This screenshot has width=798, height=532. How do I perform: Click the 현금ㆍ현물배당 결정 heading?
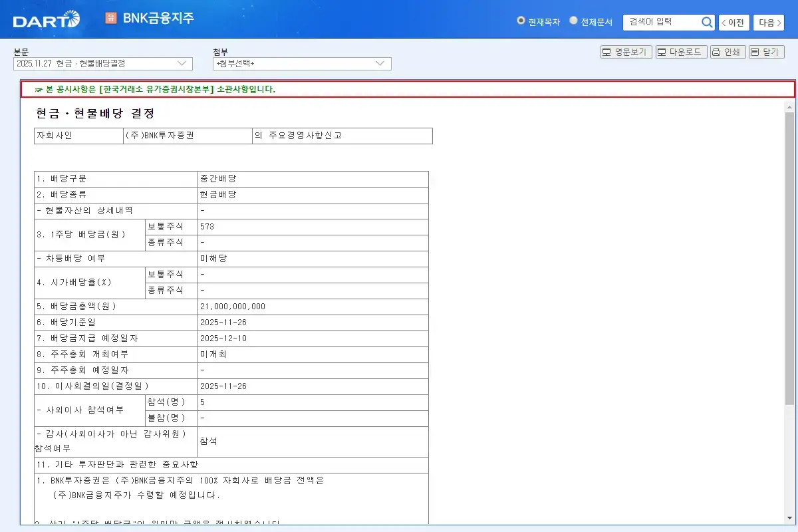coord(96,114)
